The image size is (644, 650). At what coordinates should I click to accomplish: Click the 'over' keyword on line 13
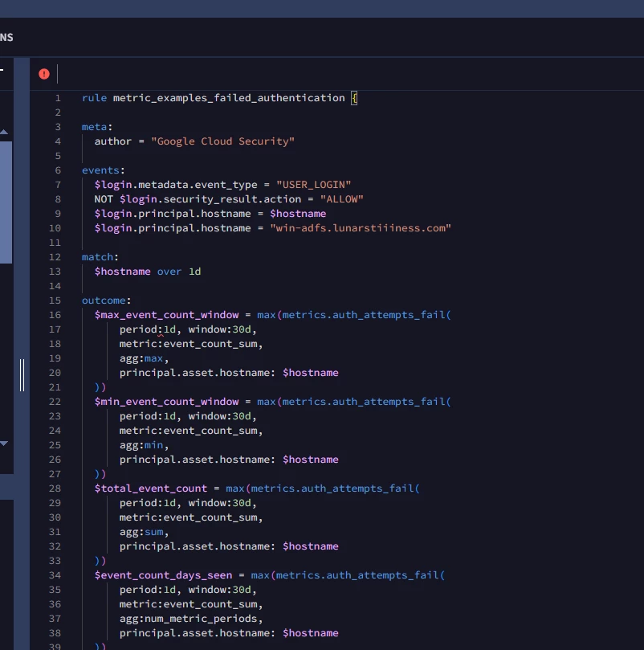click(x=169, y=272)
